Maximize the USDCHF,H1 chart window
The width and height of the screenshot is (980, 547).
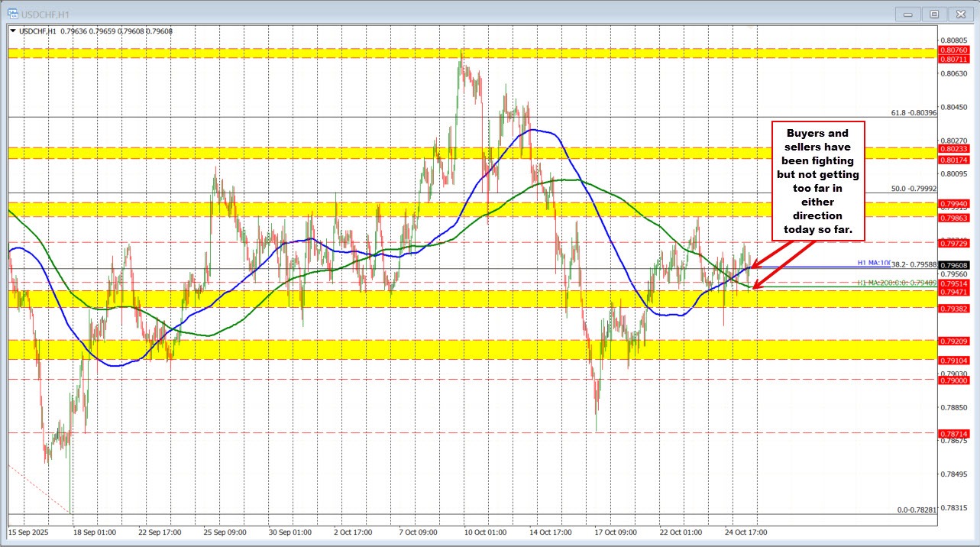click(x=933, y=13)
